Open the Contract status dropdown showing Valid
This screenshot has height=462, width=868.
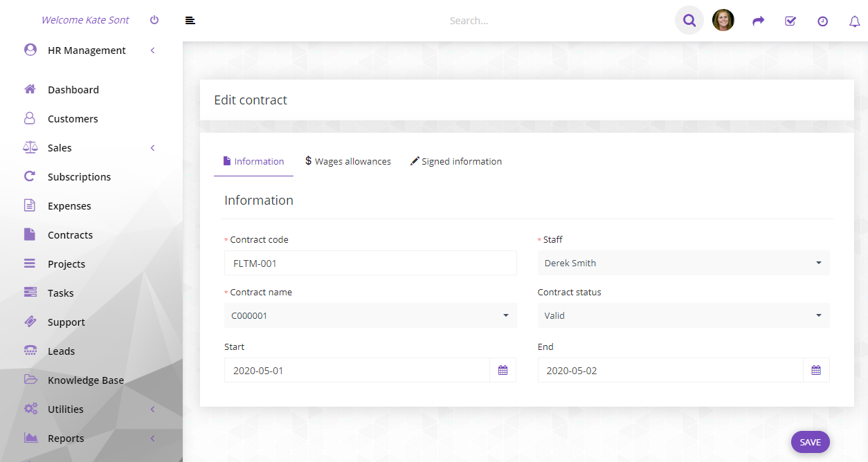(x=684, y=315)
